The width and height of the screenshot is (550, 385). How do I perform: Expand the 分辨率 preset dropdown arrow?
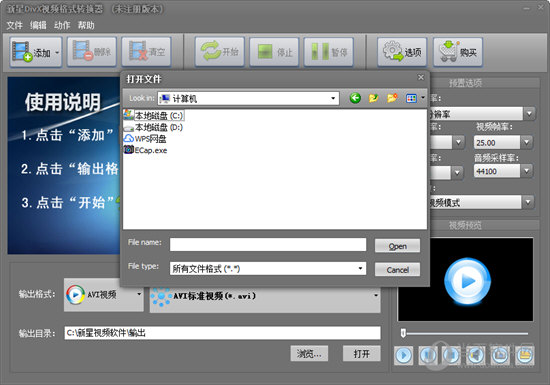[529, 114]
